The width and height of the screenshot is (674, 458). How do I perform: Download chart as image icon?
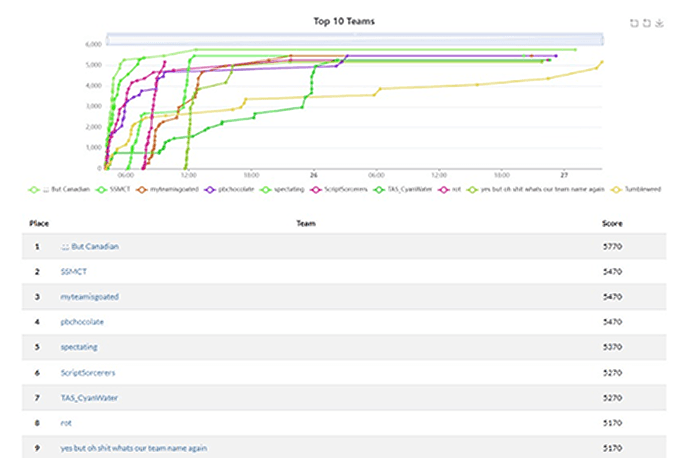coord(659,23)
